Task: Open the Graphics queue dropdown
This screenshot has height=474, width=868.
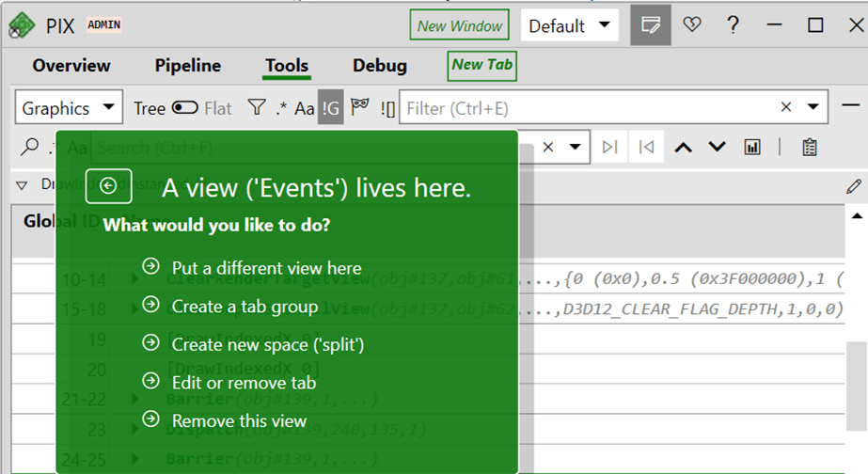Action: [69, 107]
